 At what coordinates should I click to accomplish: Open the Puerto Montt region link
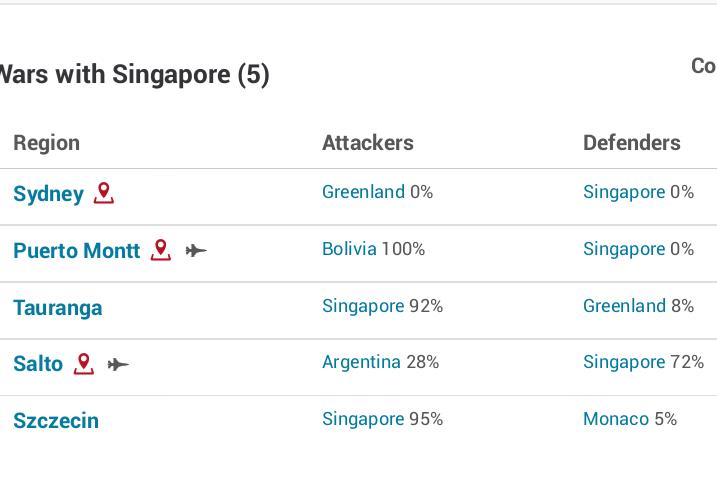(x=76, y=251)
